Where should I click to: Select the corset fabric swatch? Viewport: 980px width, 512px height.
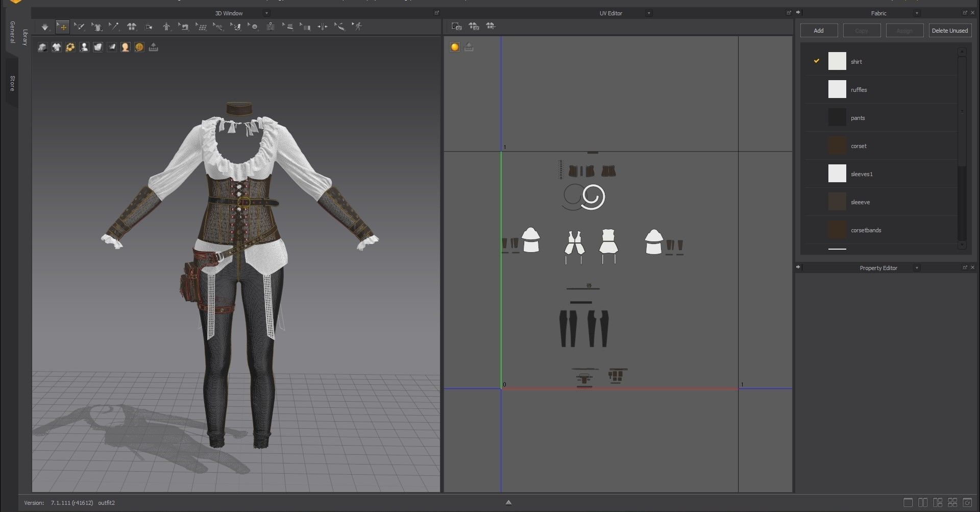click(837, 145)
